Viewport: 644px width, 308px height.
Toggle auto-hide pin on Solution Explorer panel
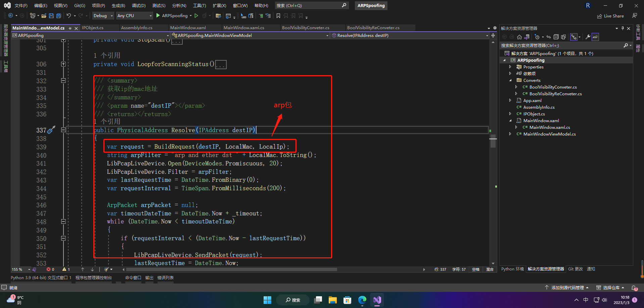coord(623,28)
